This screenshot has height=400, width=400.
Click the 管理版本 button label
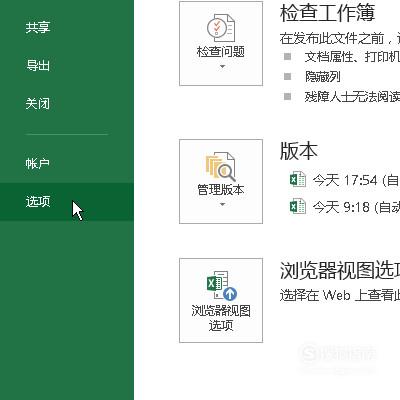pyautogui.click(x=221, y=190)
